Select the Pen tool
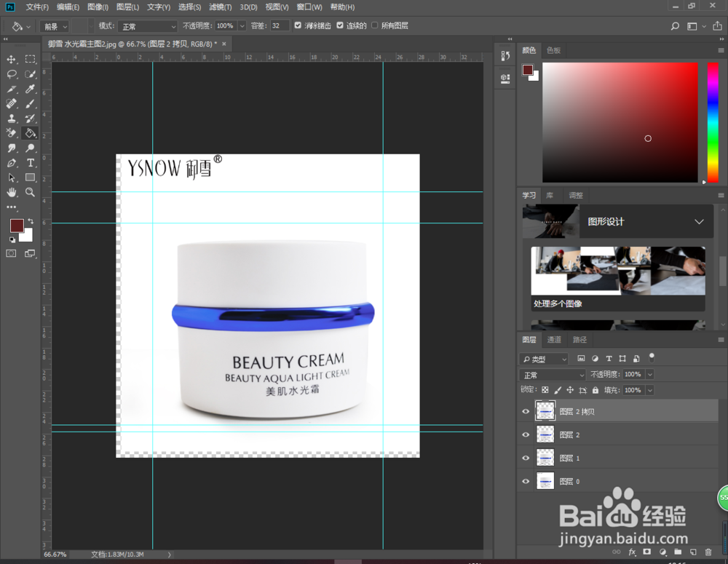Image resolution: width=728 pixels, height=564 pixels. pos(12,163)
